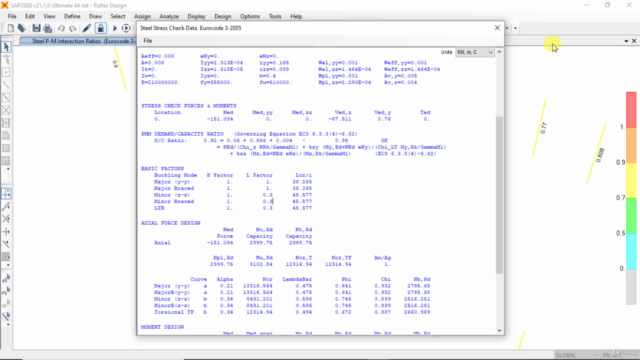Expand the snap toolbar overflow arrow
The width and height of the screenshot is (640, 360).
[8, 265]
